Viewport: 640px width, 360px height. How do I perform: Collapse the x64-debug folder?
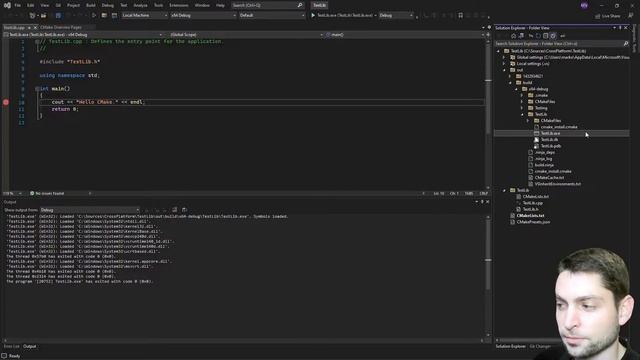(x=516, y=89)
